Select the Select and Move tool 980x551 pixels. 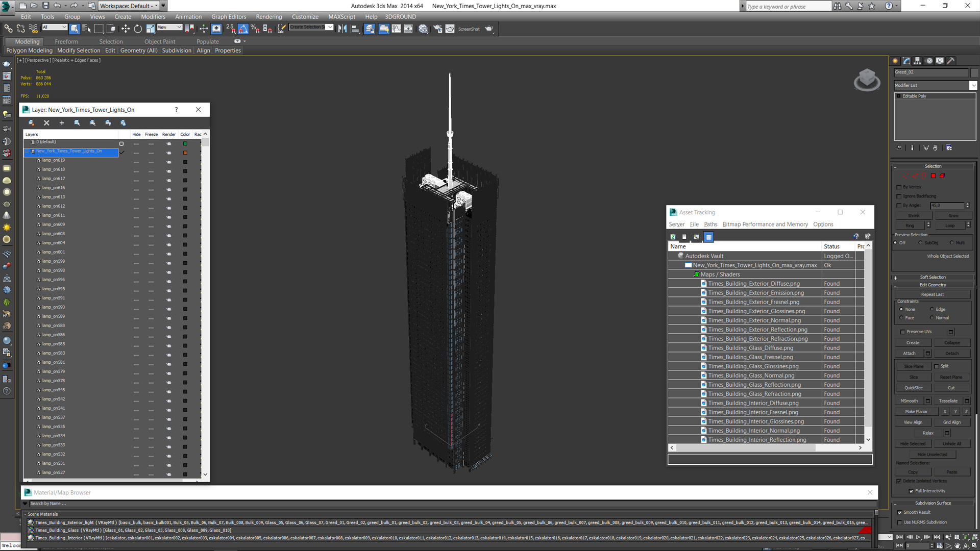click(x=126, y=29)
